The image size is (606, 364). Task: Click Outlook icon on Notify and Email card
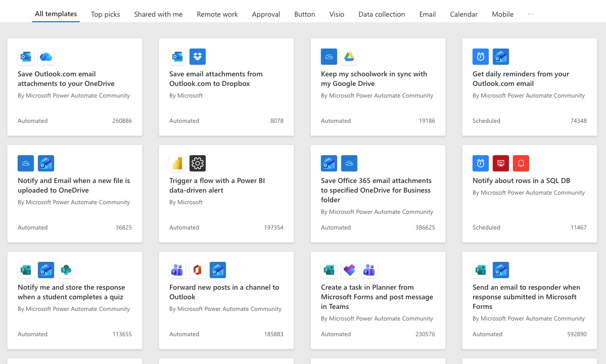click(46, 163)
